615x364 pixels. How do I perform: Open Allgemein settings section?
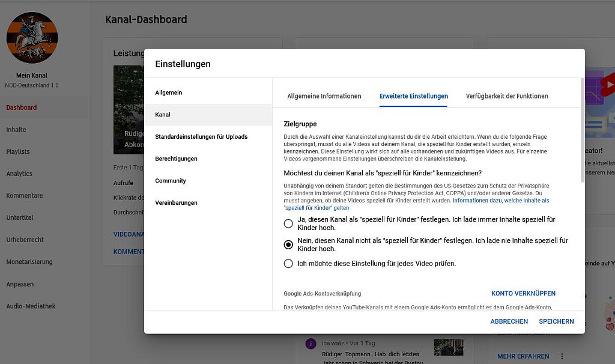(169, 93)
